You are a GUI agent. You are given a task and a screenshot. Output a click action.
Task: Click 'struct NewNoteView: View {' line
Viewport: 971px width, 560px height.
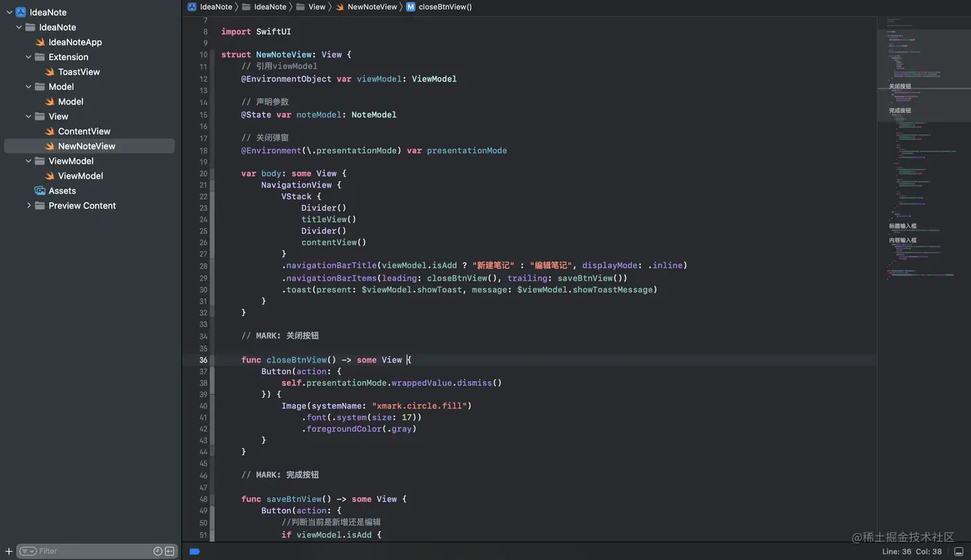pyautogui.click(x=286, y=55)
